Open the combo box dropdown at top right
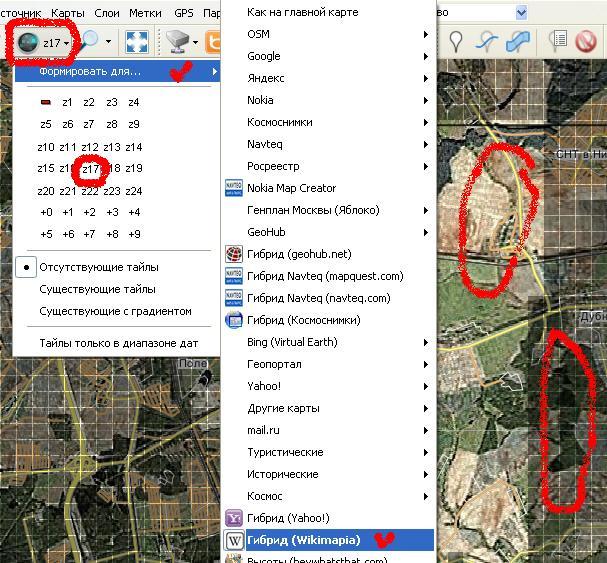 coord(521,12)
